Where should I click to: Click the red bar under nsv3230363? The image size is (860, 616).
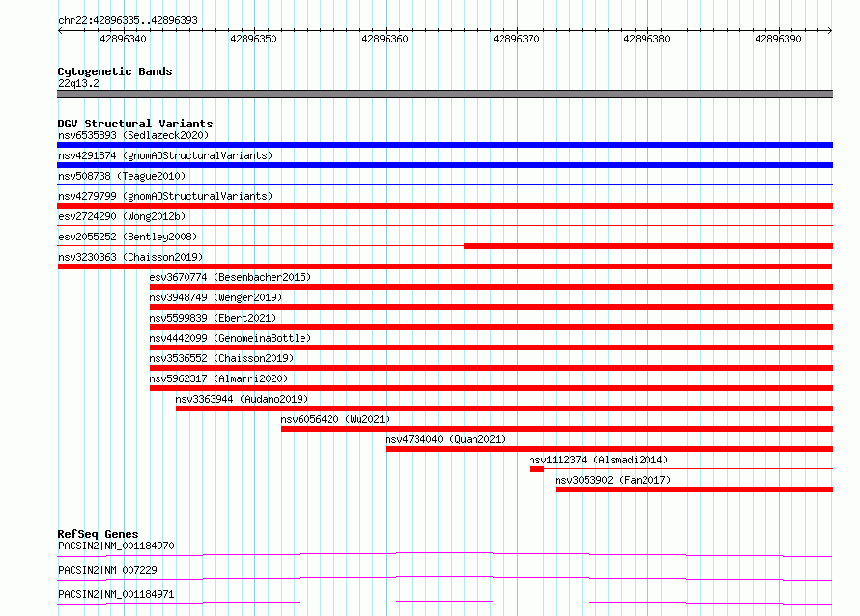coord(444,266)
